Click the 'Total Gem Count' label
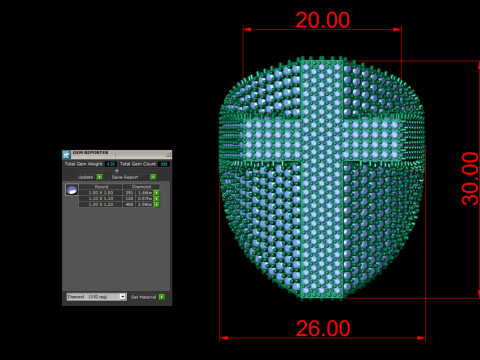 click(138, 164)
